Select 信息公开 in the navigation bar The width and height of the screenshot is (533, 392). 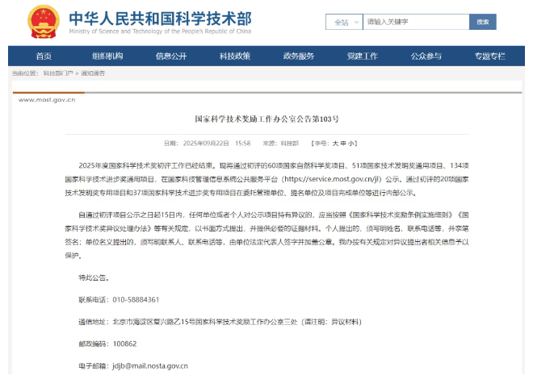pyautogui.click(x=171, y=56)
